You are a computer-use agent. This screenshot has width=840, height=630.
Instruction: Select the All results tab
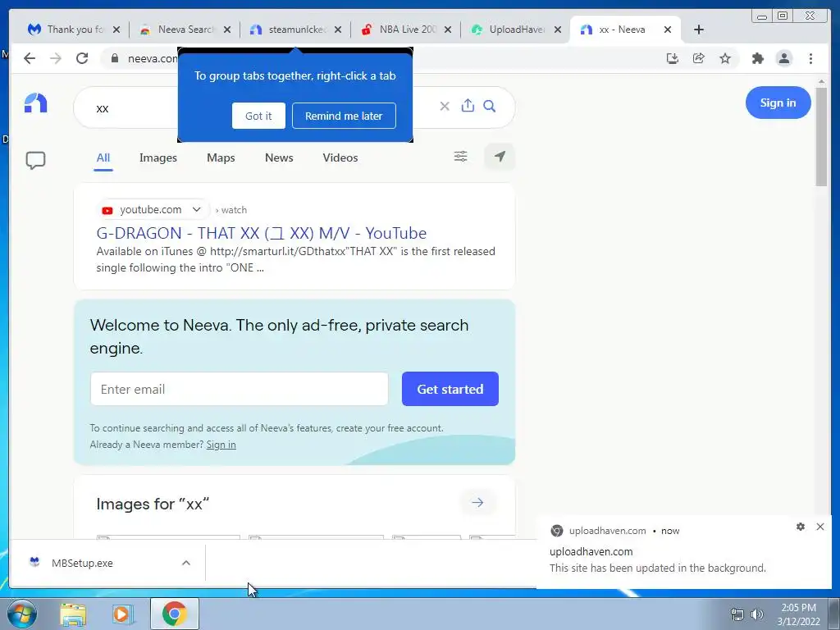pyautogui.click(x=103, y=157)
